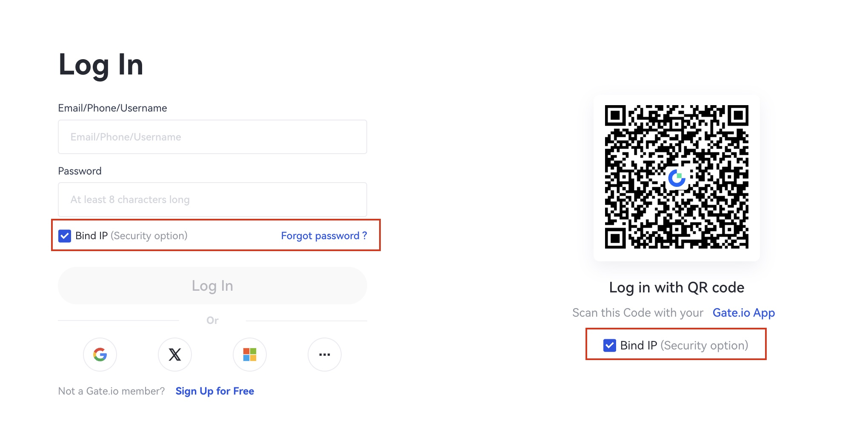Choose the X (Twitter) login icon
Viewport: 868px width, 435px height.
[175, 355]
